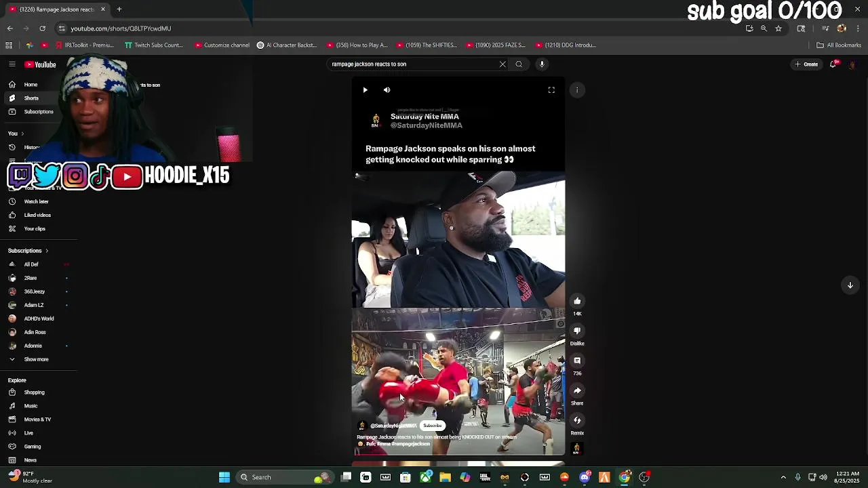868x488 pixels.
Task: Run search with magnifier button
Action: point(519,64)
